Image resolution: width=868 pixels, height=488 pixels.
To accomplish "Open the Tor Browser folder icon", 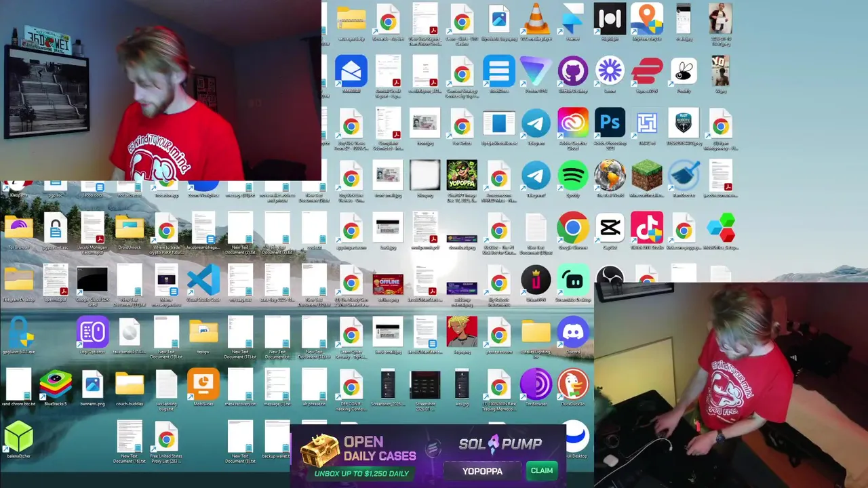I will pyautogui.click(x=18, y=228).
